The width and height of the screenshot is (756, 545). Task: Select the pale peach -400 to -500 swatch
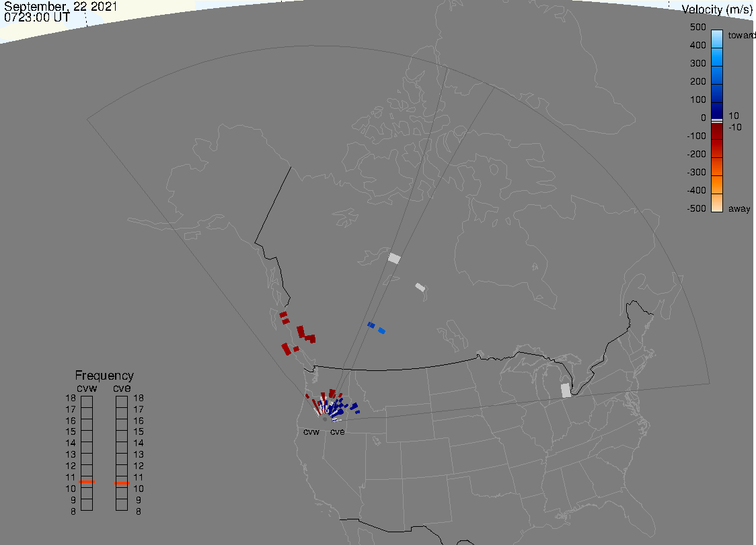click(x=717, y=202)
